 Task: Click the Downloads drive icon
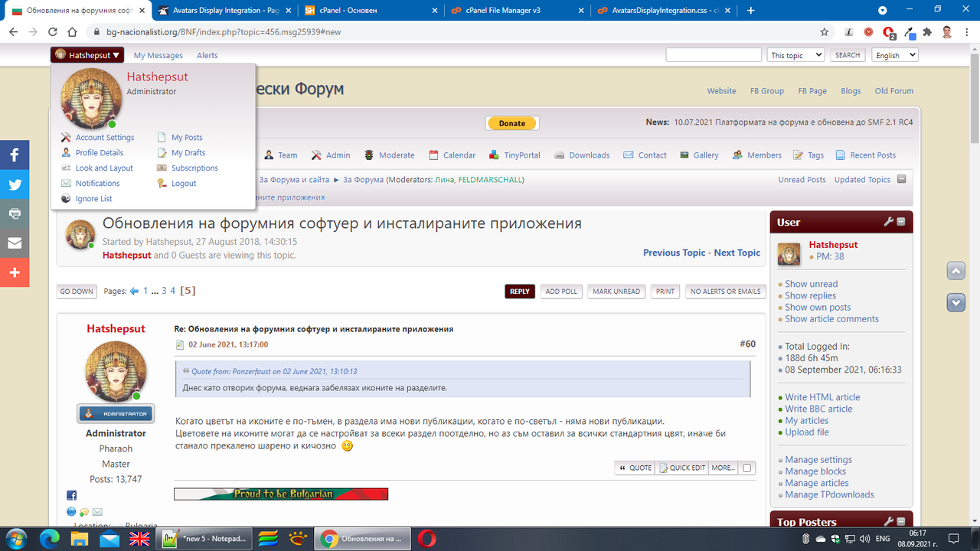pos(559,155)
